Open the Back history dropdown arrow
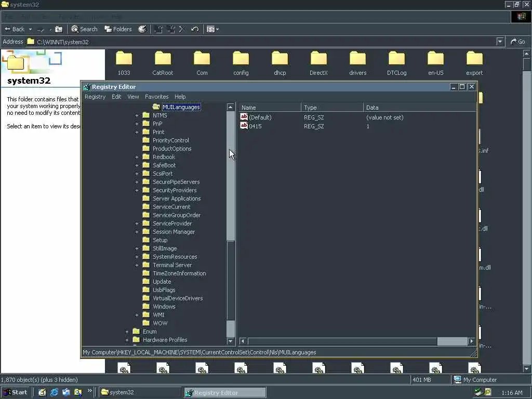532x399 pixels. point(30,29)
